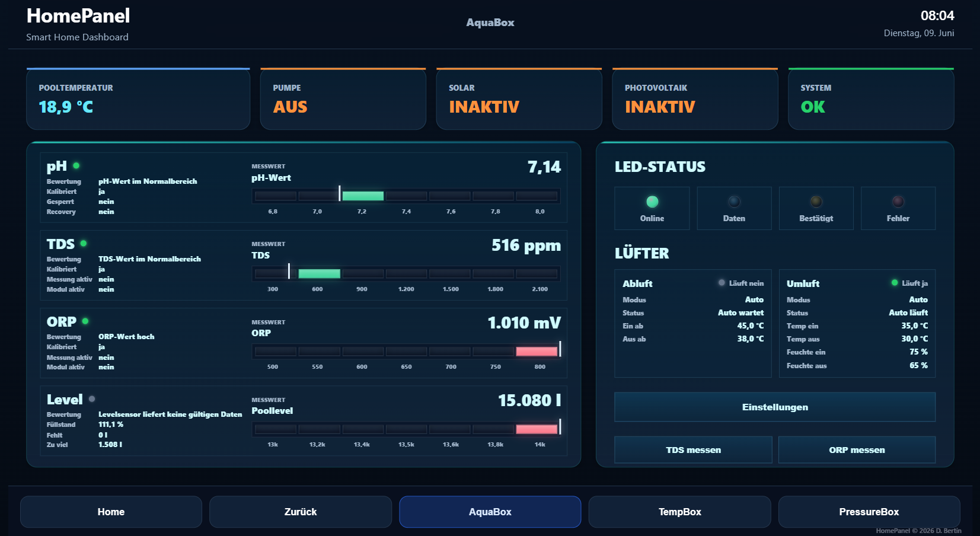Click Umluft status Auto läuft

pyautogui.click(x=908, y=312)
